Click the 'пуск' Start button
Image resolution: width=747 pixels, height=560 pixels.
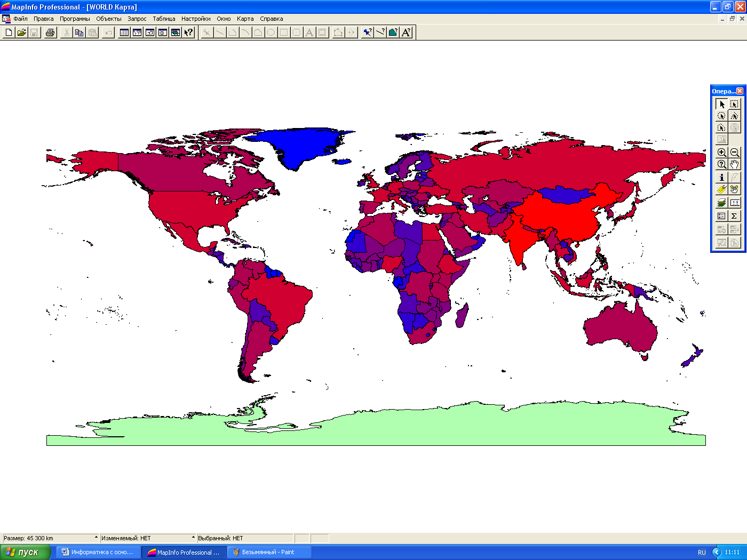[25, 552]
